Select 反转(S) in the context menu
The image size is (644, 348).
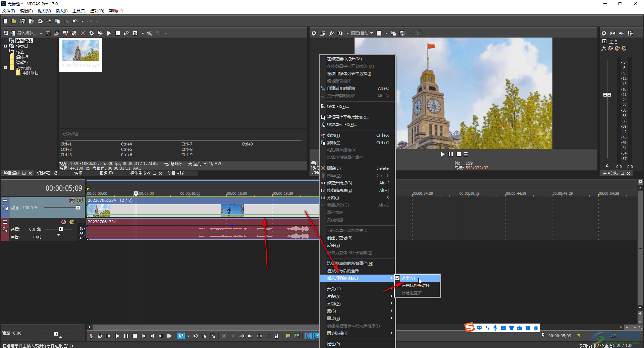(333, 245)
